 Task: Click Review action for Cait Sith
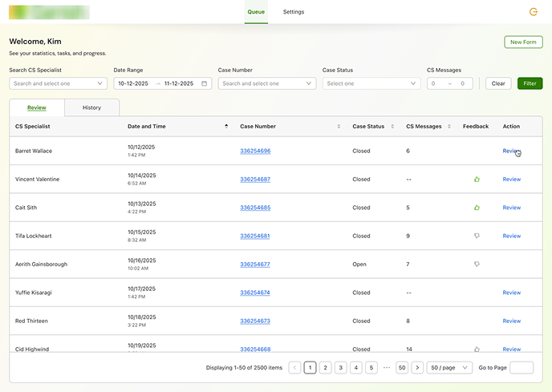[512, 208]
